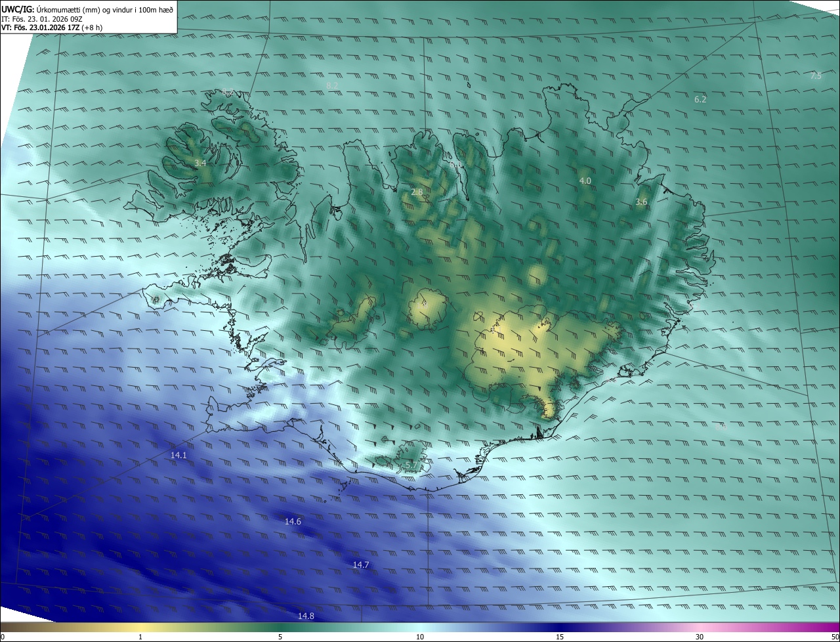Click the 2.8 value on the map

pyautogui.click(x=417, y=192)
